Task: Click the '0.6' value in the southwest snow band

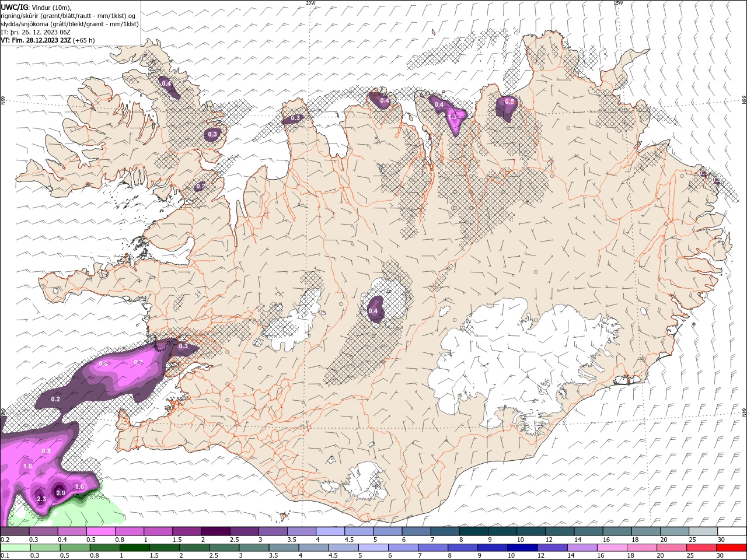Action: click(103, 363)
